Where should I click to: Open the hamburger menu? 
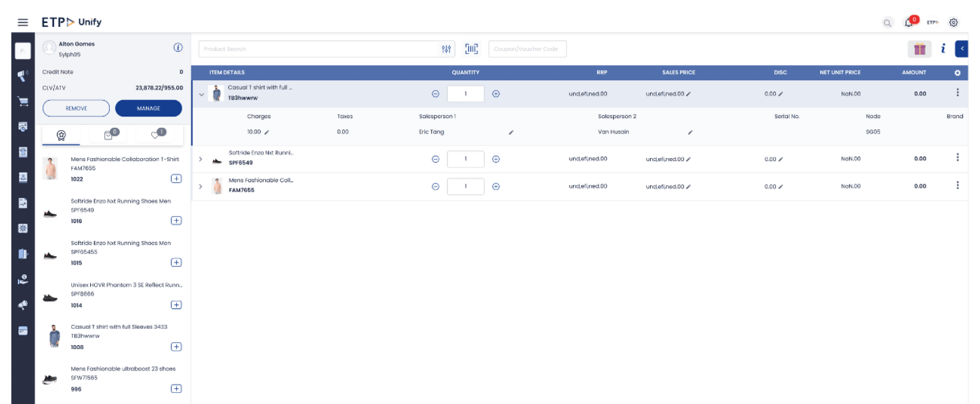click(22, 22)
